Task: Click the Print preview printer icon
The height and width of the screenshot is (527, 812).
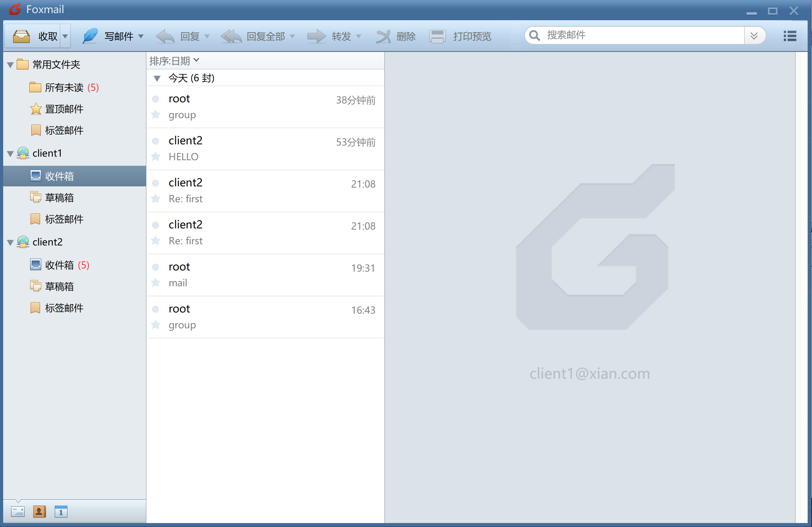Action: pyautogui.click(x=437, y=36)
